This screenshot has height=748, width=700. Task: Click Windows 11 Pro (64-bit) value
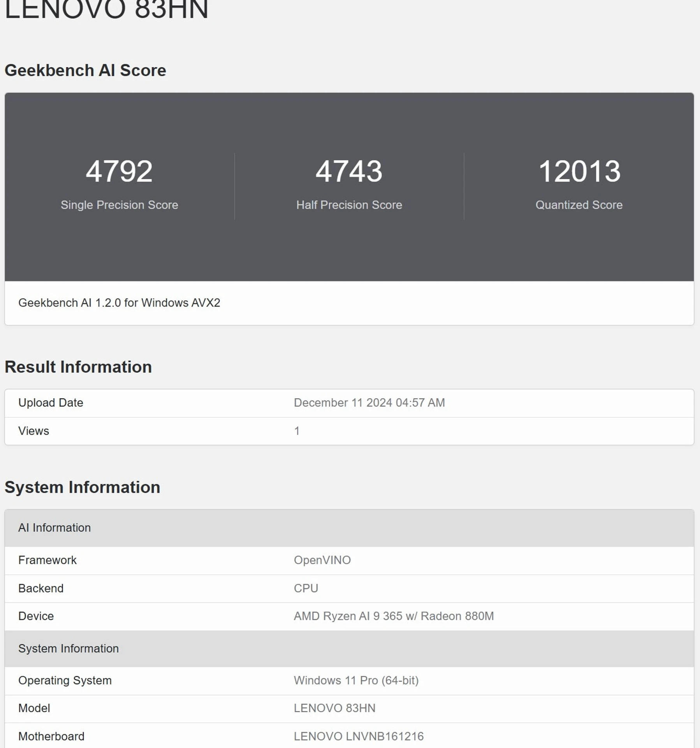point(356,680)
